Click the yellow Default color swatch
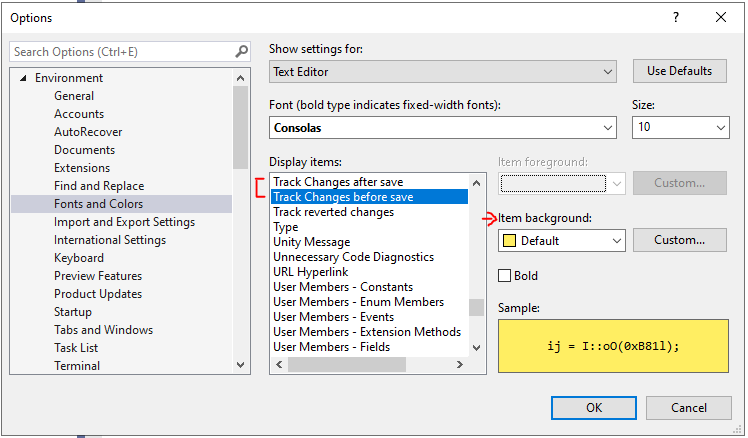Screen dimensions: 748x438 point(509,240)
